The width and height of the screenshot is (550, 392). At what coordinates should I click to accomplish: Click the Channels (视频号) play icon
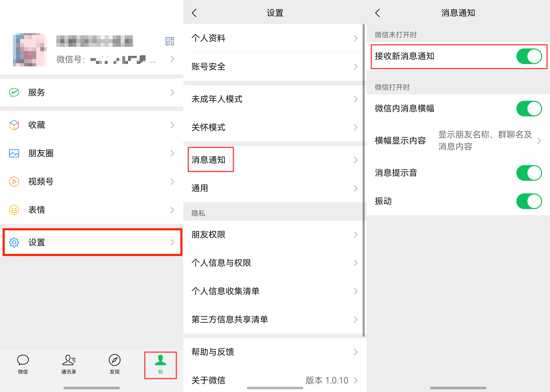coord(14,181)
